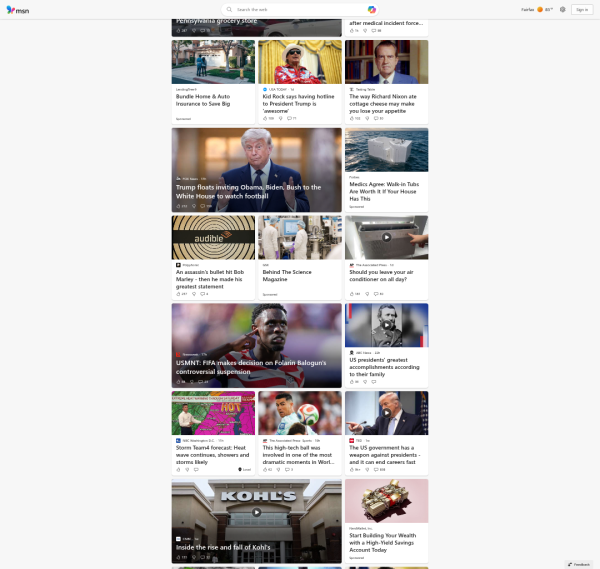Read Kid Rock hotline to Trump headline

[x=298, y=104]
